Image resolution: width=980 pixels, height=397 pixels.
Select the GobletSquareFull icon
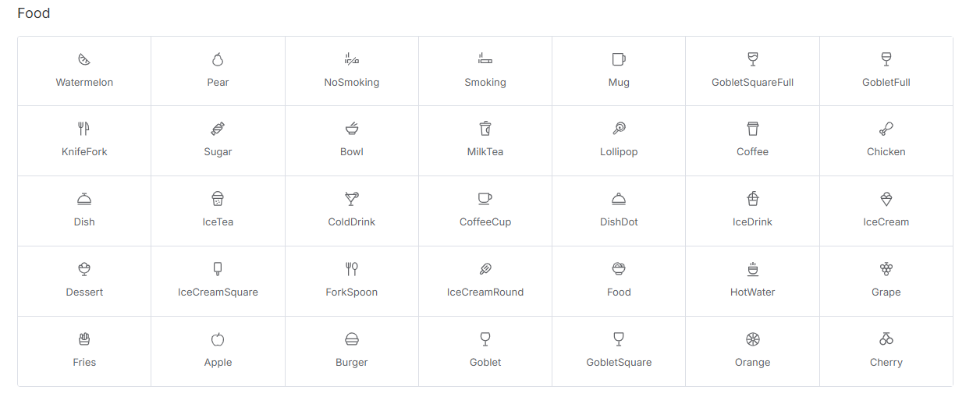(753, 59)
